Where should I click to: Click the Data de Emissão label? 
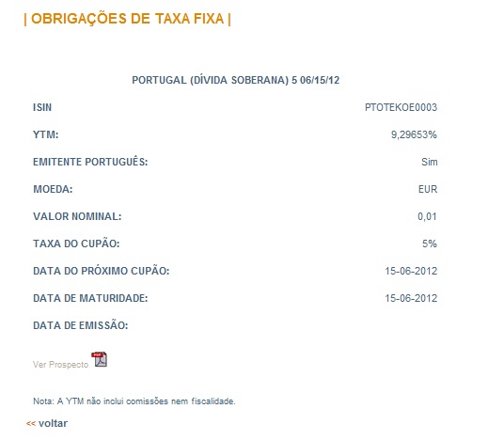(80, 325)
